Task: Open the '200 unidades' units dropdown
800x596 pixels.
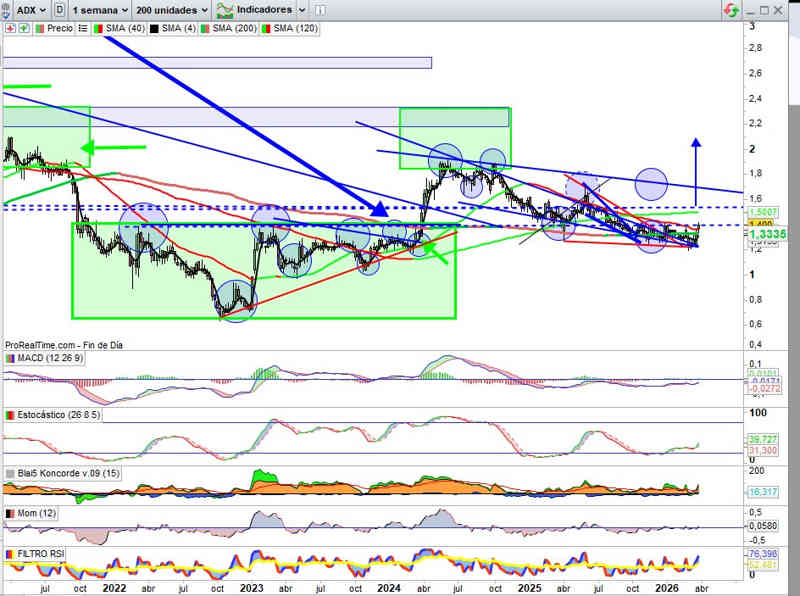Action: pos(171,9)
